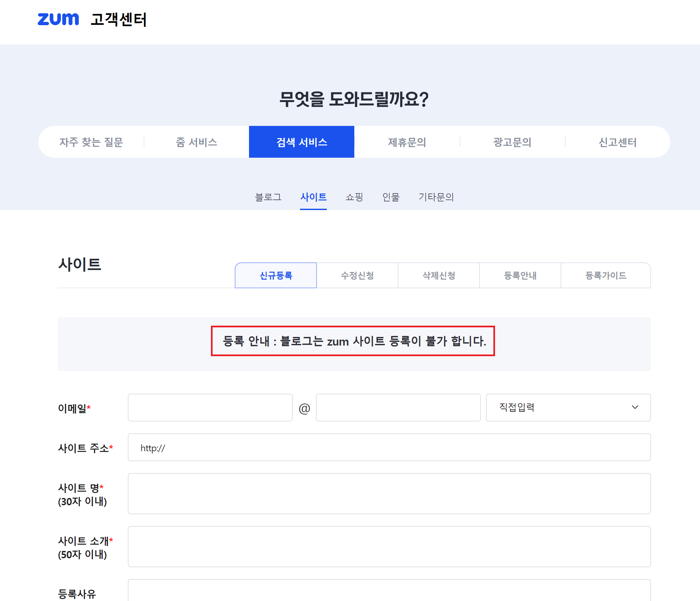The height and width of the screenshot is (601, 700).
Task: Open the 광고문의 tab
Action: tap(512, 142)
